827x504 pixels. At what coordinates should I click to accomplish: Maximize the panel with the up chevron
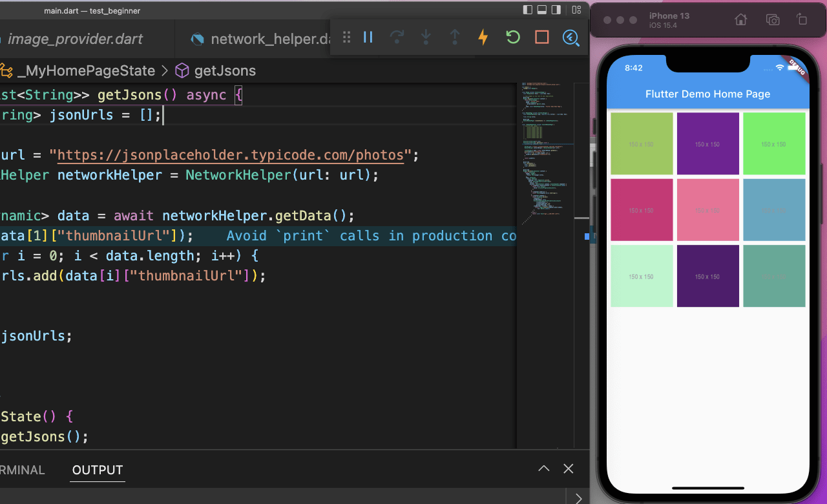tap(544, 469)
